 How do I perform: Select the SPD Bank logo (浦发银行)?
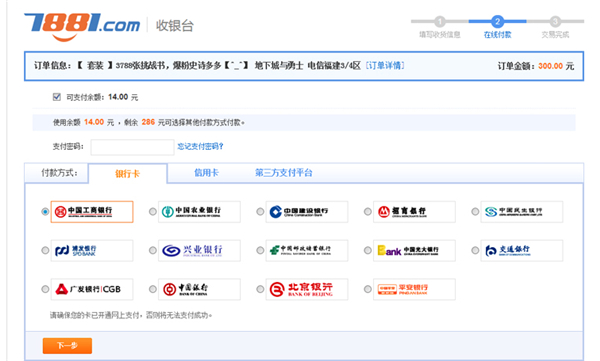(92, 250)
